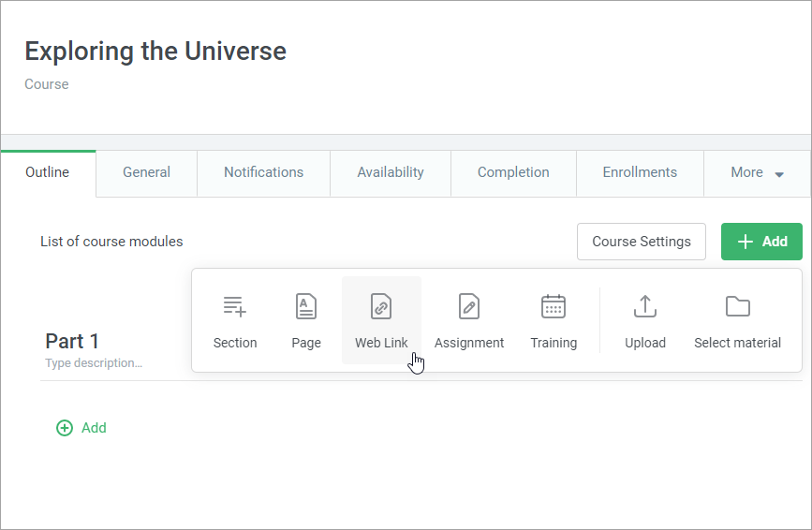The image size is (812, 530).
Task: Click the Type description field
Action: (94, 363)
